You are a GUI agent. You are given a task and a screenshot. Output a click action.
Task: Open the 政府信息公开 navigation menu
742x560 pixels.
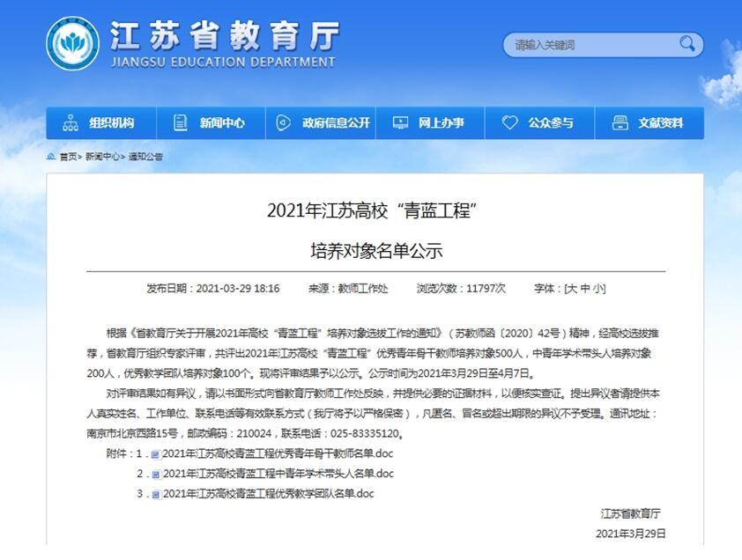335,123
